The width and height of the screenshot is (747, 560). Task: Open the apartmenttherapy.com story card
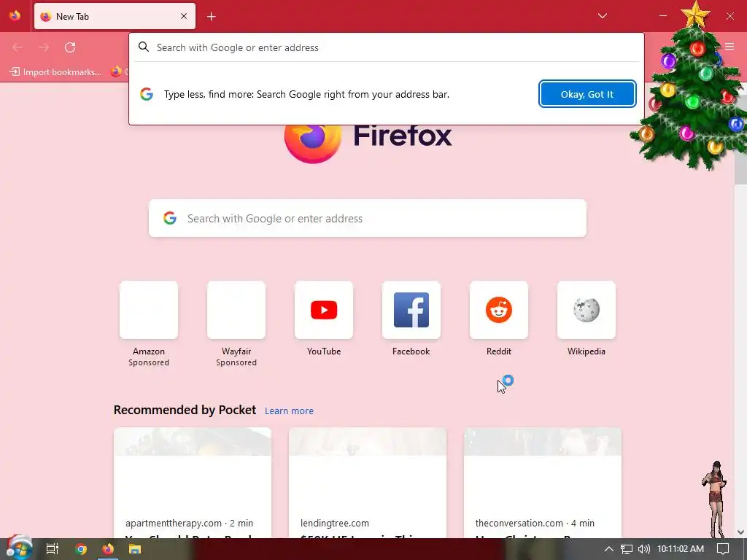tap(193, 483)
